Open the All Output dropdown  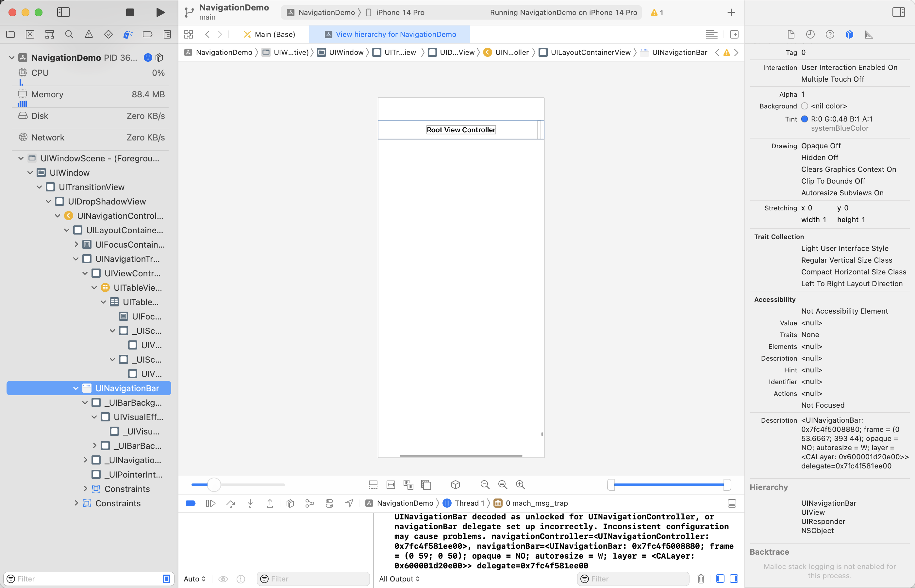[399, 579]
